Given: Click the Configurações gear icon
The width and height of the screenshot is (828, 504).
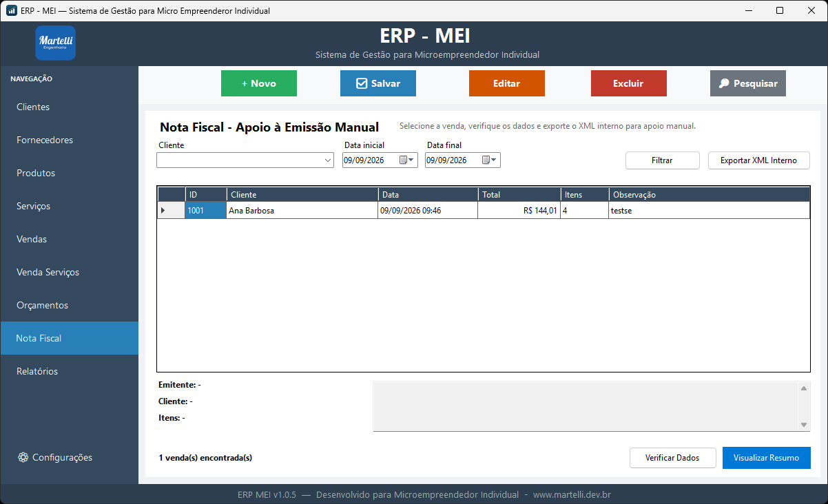Looking at the screenshot, I should click(23, 457).
